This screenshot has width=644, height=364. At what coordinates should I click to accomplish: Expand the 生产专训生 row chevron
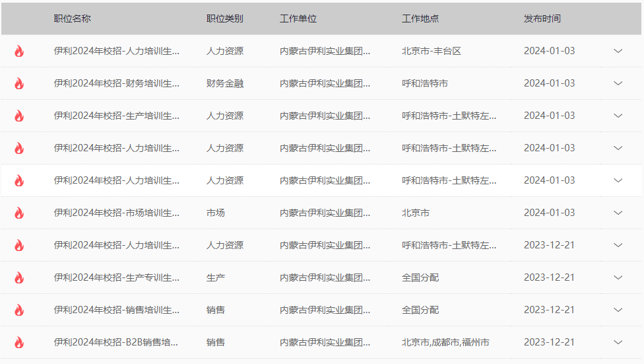click(618, 277)
